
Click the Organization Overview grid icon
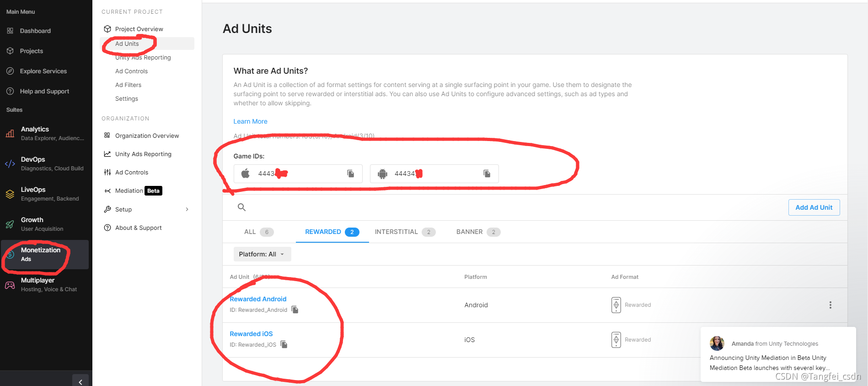[107, 135]
